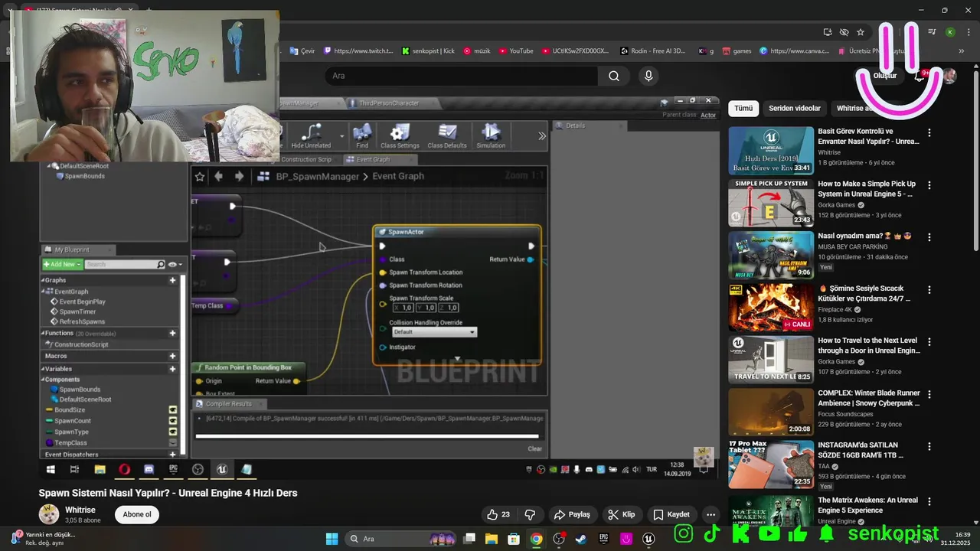The height and width of the screenshot is (551, 980).
Task: Click the favorite star beside graph breadcrumb
Action: [x=200, y=176]
